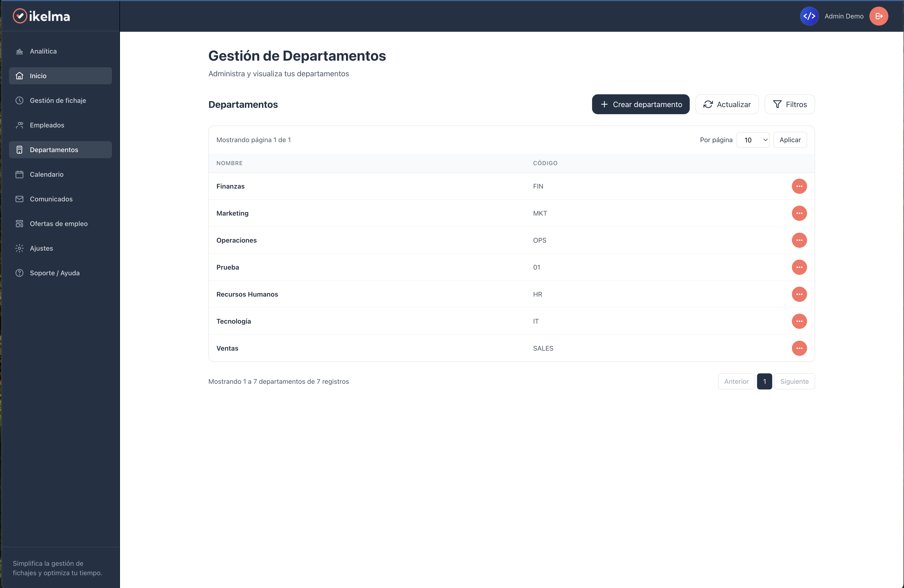Select the Gestión de fichaje clock icon
The height and width of the screenshot is (588, 904).
tap(20, 100)
